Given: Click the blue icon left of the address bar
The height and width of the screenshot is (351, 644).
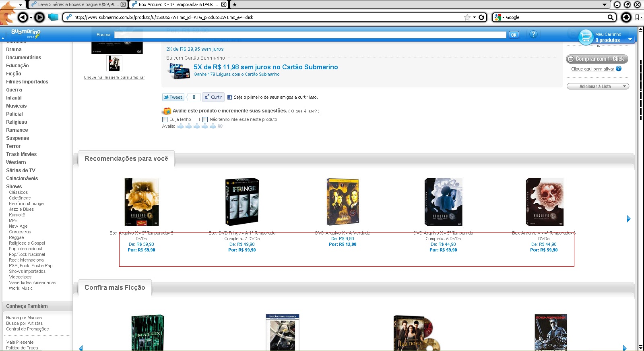Looking at the screenshot, I should [53, 17].
